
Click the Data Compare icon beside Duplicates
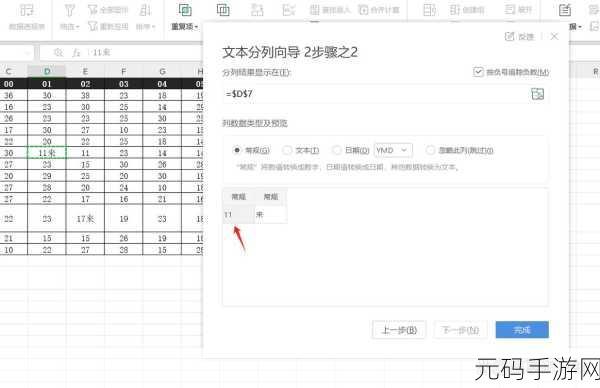click(223, 10)
